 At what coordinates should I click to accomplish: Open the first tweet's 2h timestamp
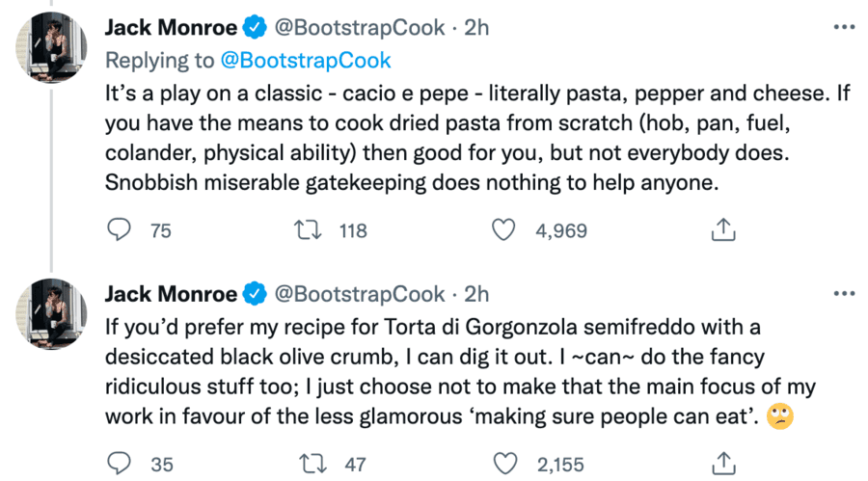[x=477, y=28]
